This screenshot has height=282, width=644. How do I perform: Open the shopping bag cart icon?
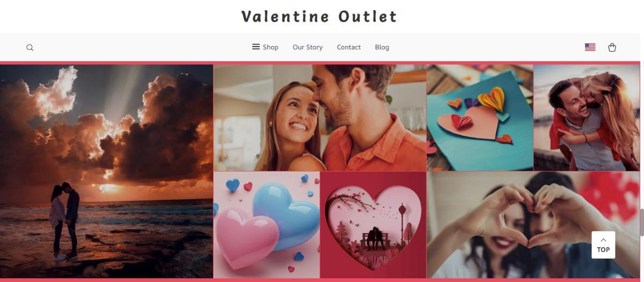[x=612, y=47]
